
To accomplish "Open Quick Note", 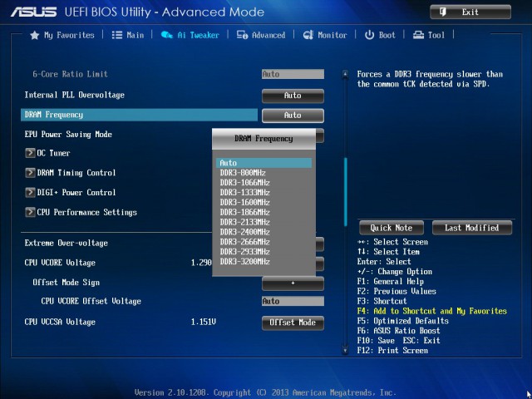I will point(392,228).
